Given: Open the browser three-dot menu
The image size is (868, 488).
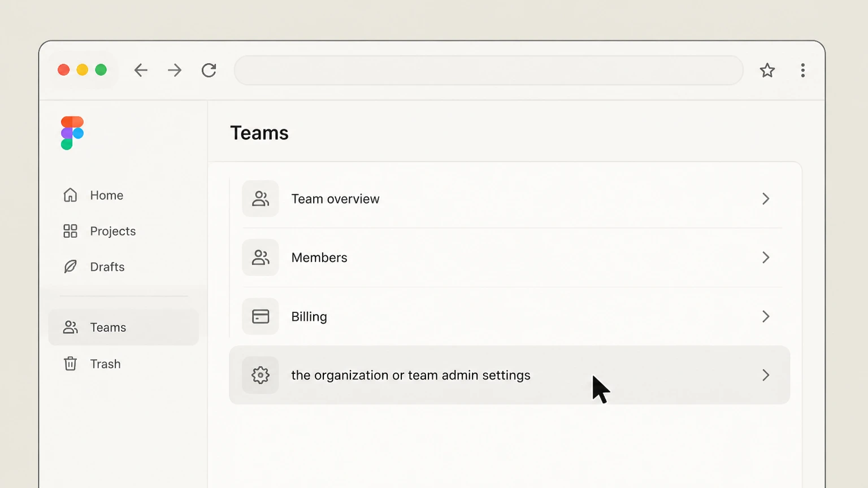Looking at the screenshot, I should (x=802, y=70).
